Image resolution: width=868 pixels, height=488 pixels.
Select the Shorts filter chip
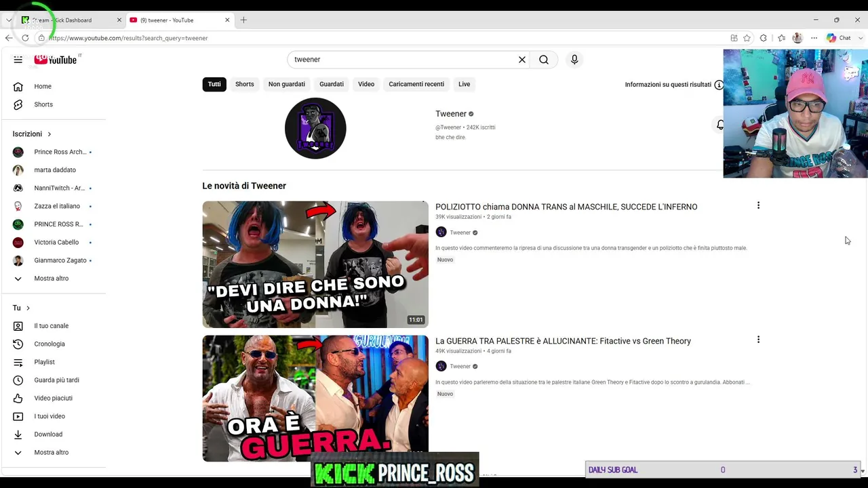(x=245, y=84)
